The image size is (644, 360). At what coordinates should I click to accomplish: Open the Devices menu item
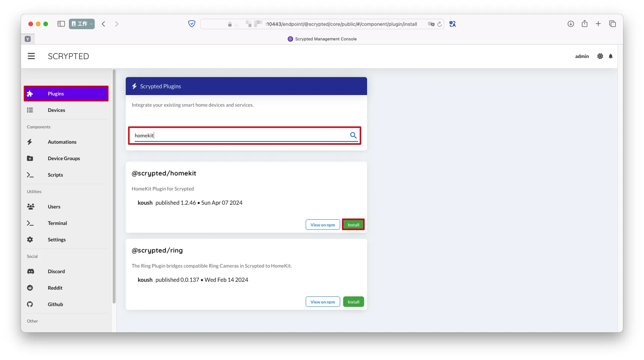[66, 110]
